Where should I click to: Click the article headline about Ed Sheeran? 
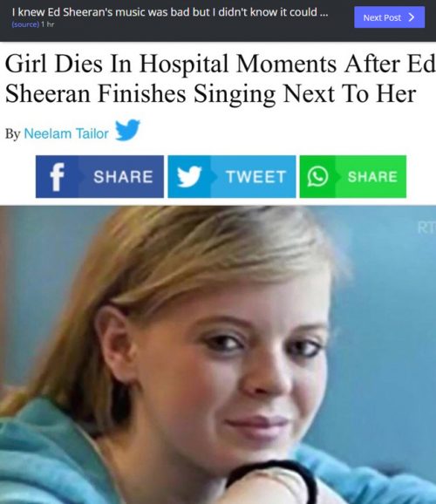(x=221, y=78)
